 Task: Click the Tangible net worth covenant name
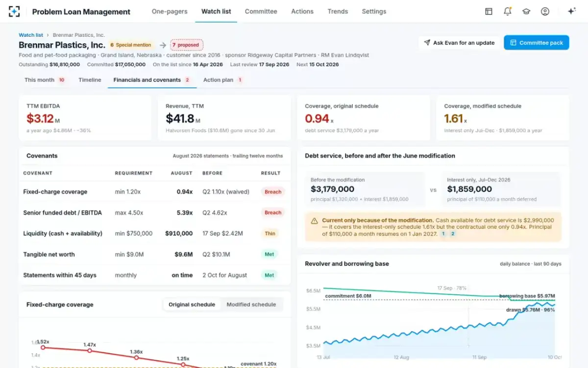coord(49,254)
